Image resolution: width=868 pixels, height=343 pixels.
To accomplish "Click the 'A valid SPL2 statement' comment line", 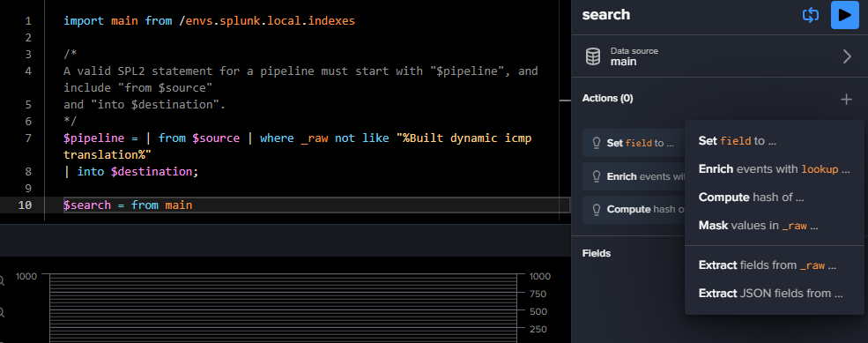I will 300,71.
